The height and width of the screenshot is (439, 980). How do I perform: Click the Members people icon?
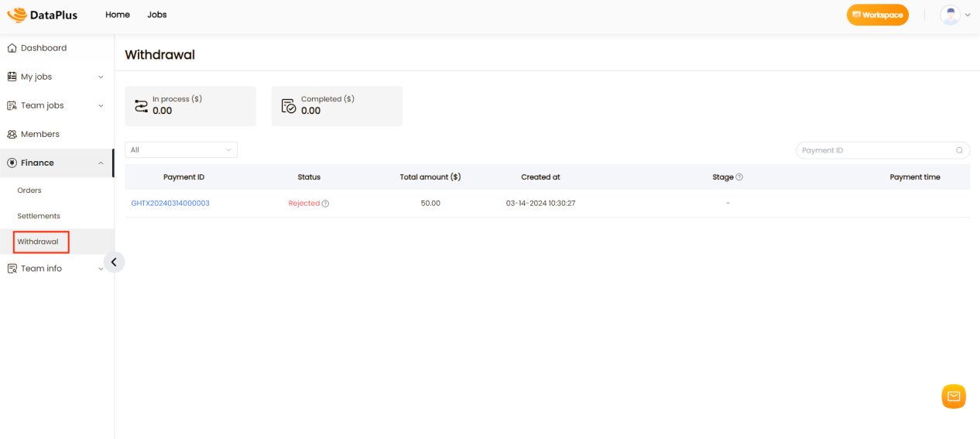point(12,134)
